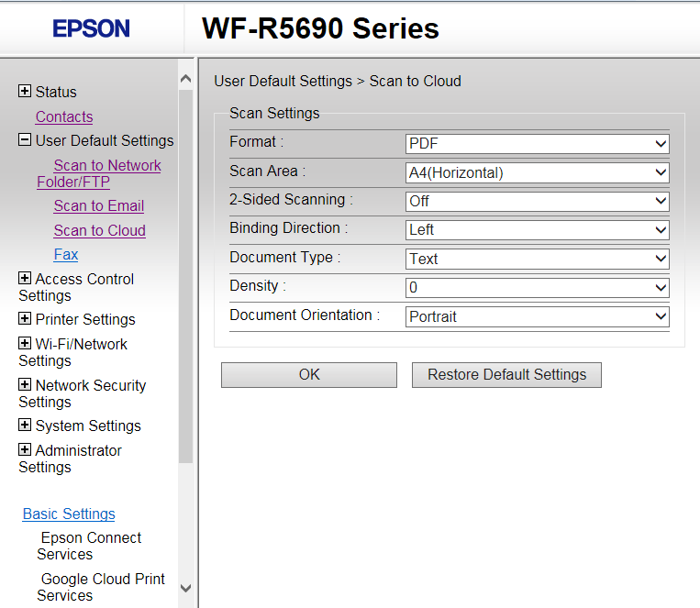
Task: Expand Administrator Settings plus icon
Action: coord(25,449)
